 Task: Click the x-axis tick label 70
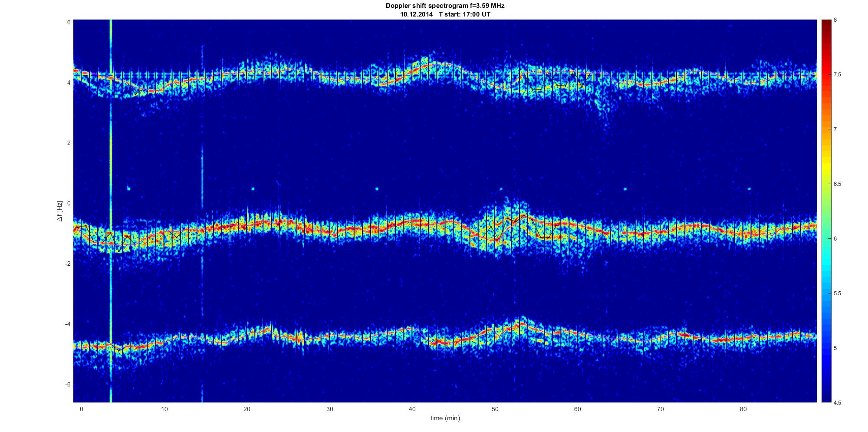660,409
